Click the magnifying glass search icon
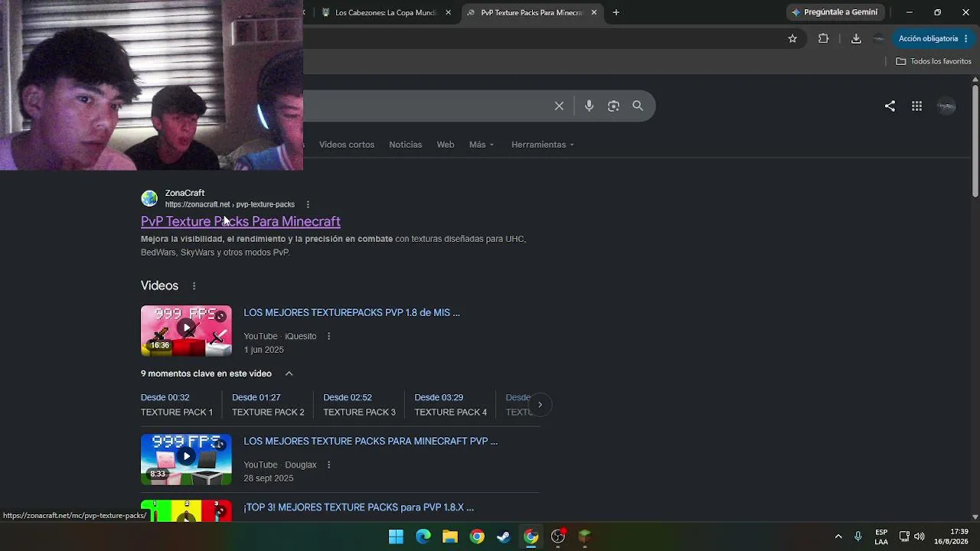This screenshot has width=980, height=551. click(x=638, y=106)
